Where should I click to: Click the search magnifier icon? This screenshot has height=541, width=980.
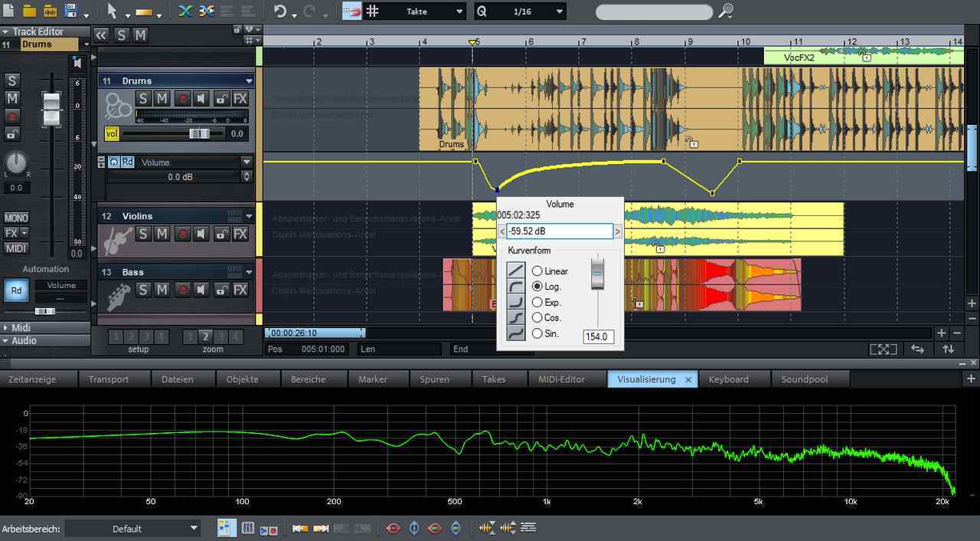click(726, 11)
